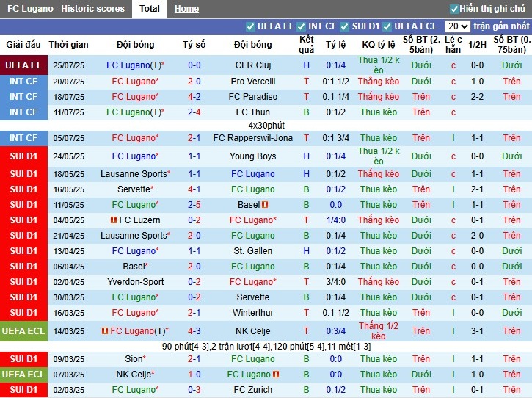Open FC Rapperswil-Jona team link
This screenshot has width=532, height=398.
pos(252,138)
